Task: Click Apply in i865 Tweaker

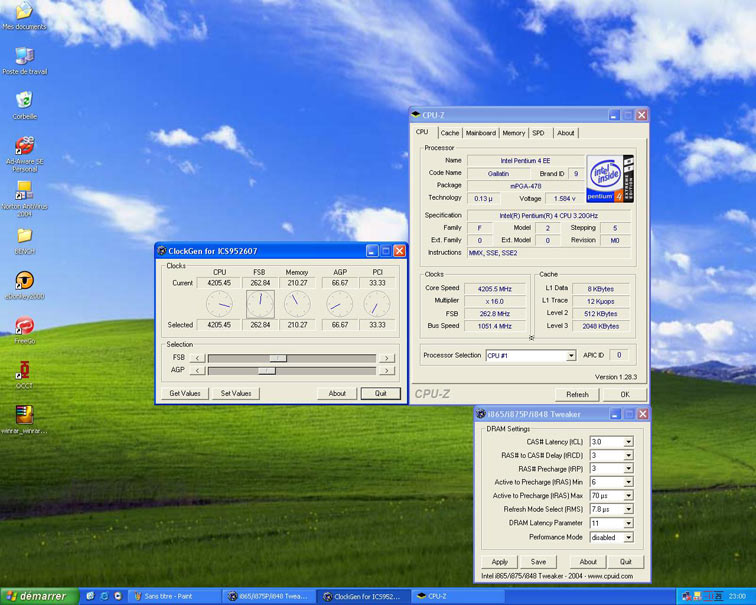Action: (500, 562)
